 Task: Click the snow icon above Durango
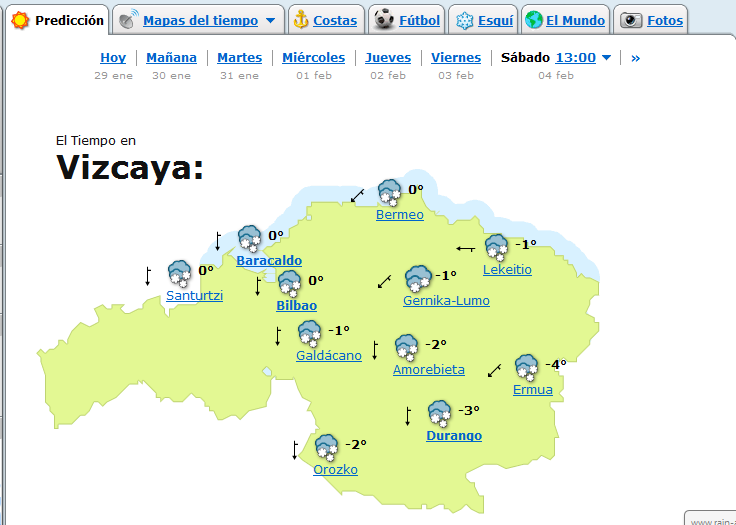tap(439, 413)
